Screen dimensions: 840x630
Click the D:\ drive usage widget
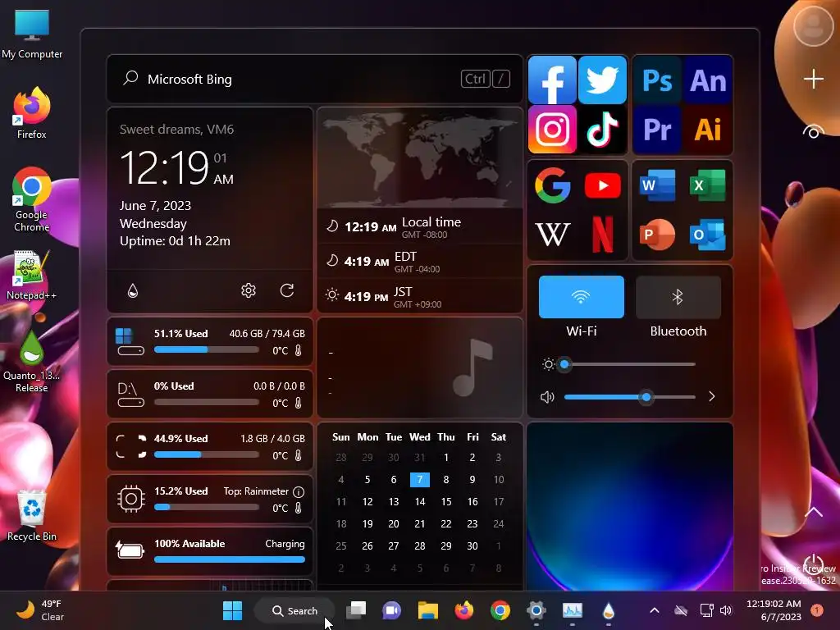210,394
